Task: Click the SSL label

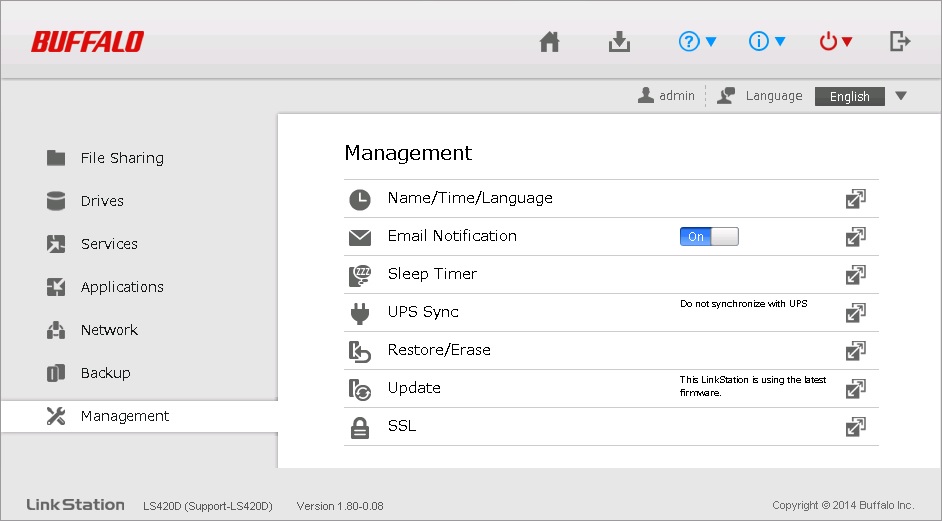Action: tap(402, 425)
